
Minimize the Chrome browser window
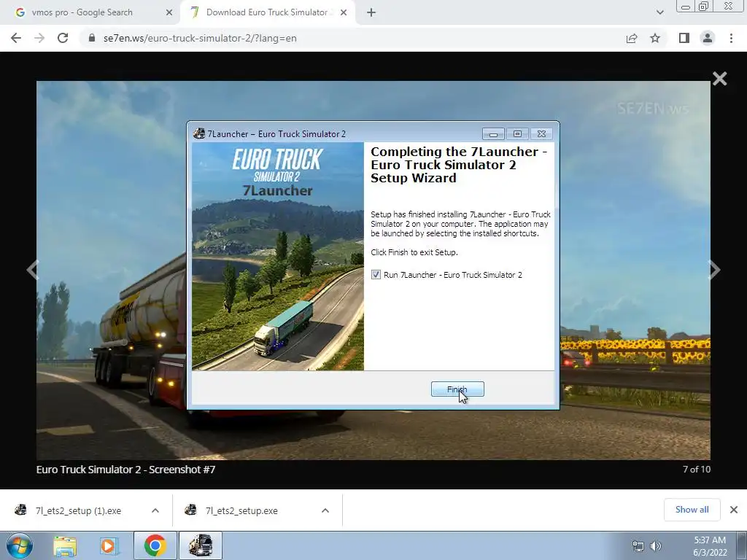(686, 7)
